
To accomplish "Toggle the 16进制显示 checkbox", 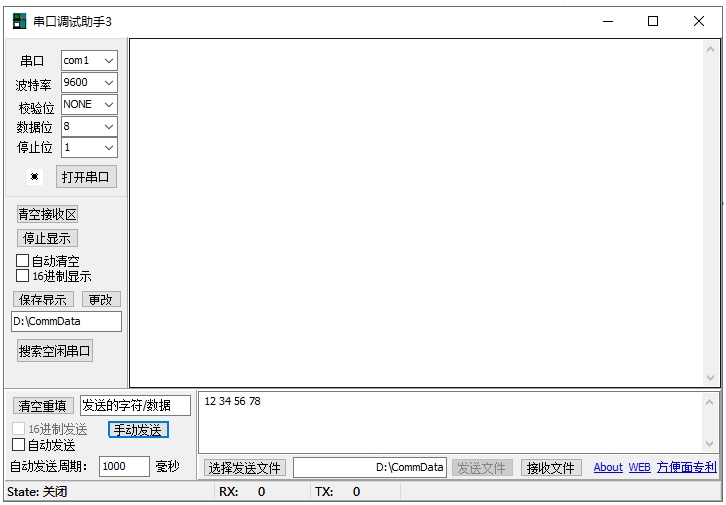I will pyautogui.click(x=23, y=276).
